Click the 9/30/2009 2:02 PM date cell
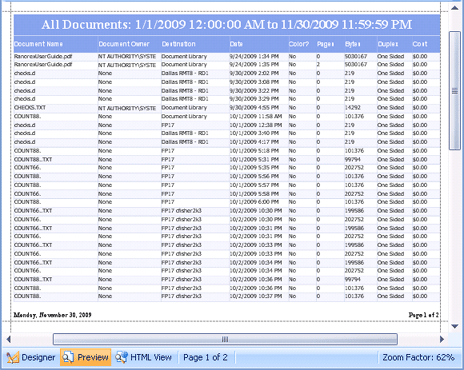Image resolution: width=464 pixels, height=370 pixels. pyautogui.click(x=254, y=73)
